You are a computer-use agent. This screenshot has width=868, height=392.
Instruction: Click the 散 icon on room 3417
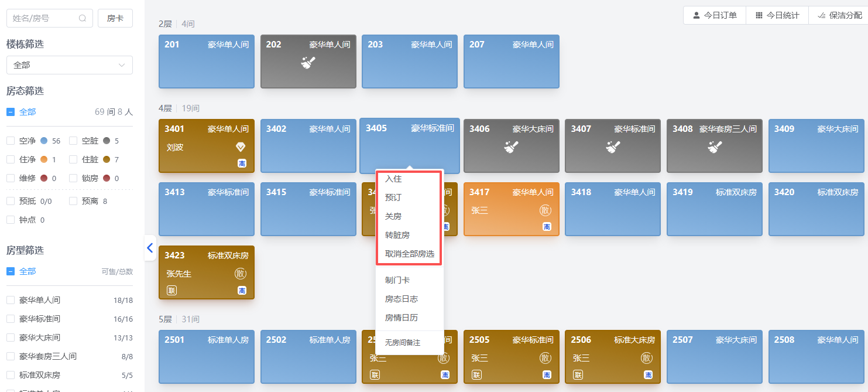click(545, 210)
